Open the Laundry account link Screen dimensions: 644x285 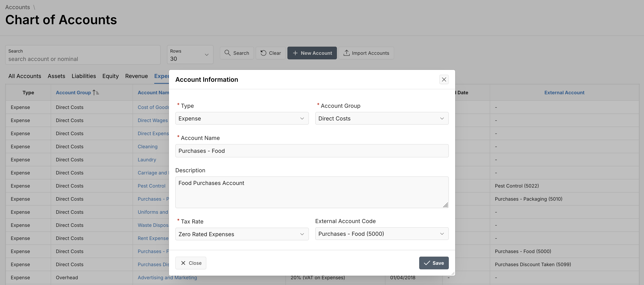coord(147,160)
